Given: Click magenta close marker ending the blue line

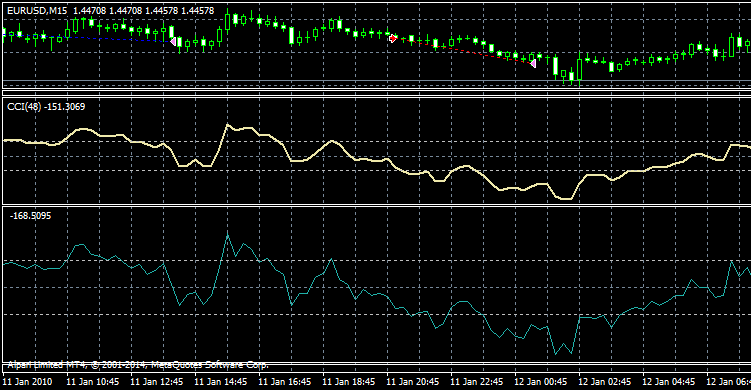Looking at the screenshot, I should pos(173,42).
